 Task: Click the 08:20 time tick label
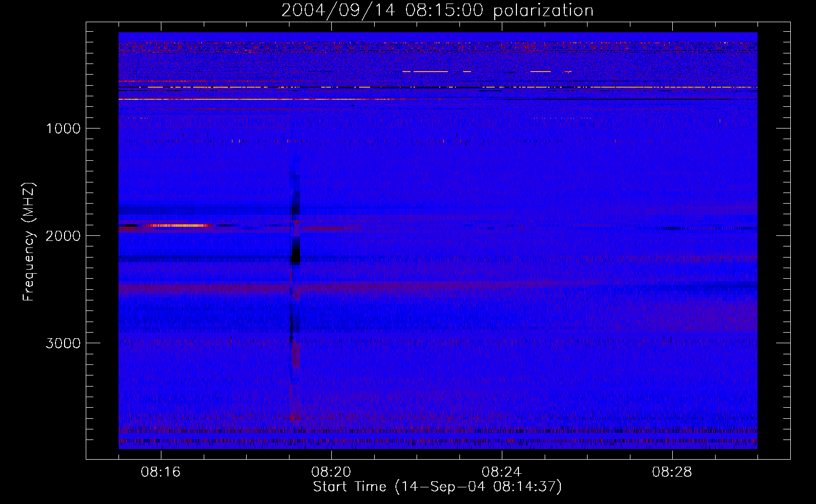(331, 472)
